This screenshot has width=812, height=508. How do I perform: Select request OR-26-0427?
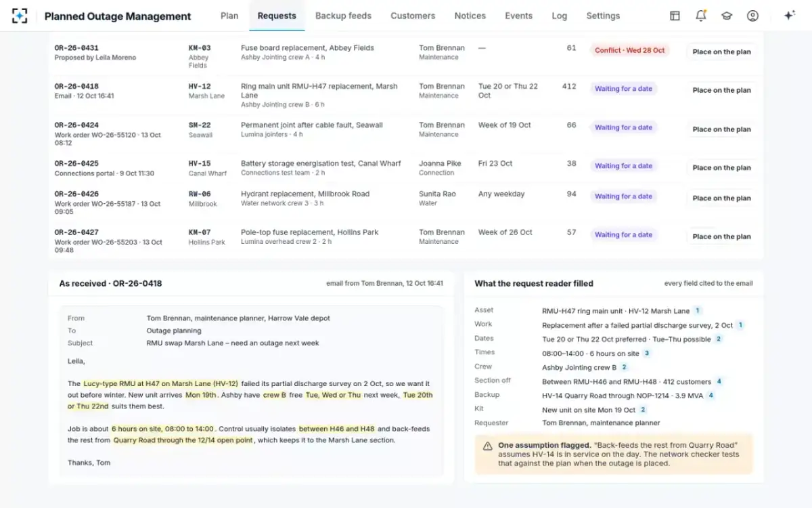click(76, 232)
